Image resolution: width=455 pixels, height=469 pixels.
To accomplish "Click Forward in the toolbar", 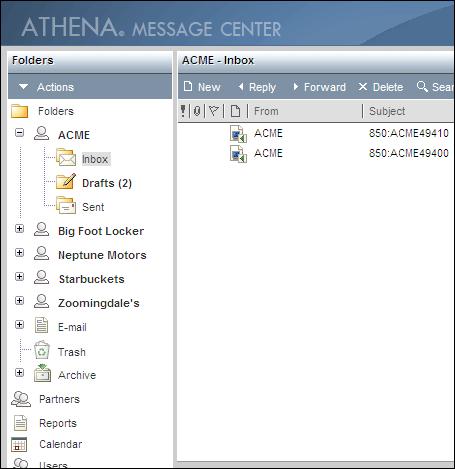I will [x=319, y=87].
